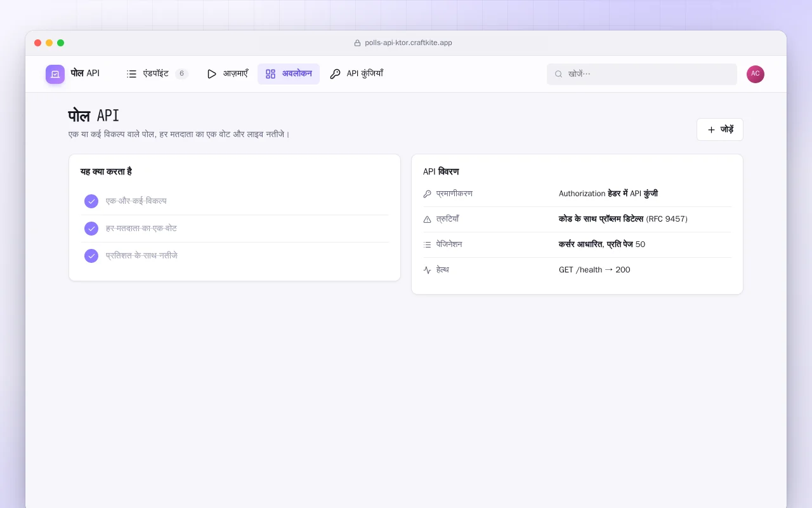
Task: Click the यह क्या करता है heading
Action: point(106,172)
